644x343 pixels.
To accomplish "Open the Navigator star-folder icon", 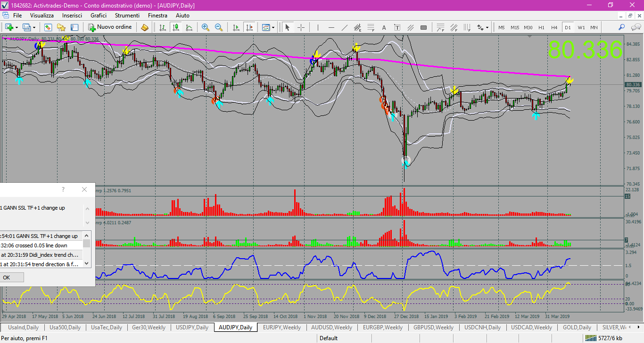I will coord(61,27).
